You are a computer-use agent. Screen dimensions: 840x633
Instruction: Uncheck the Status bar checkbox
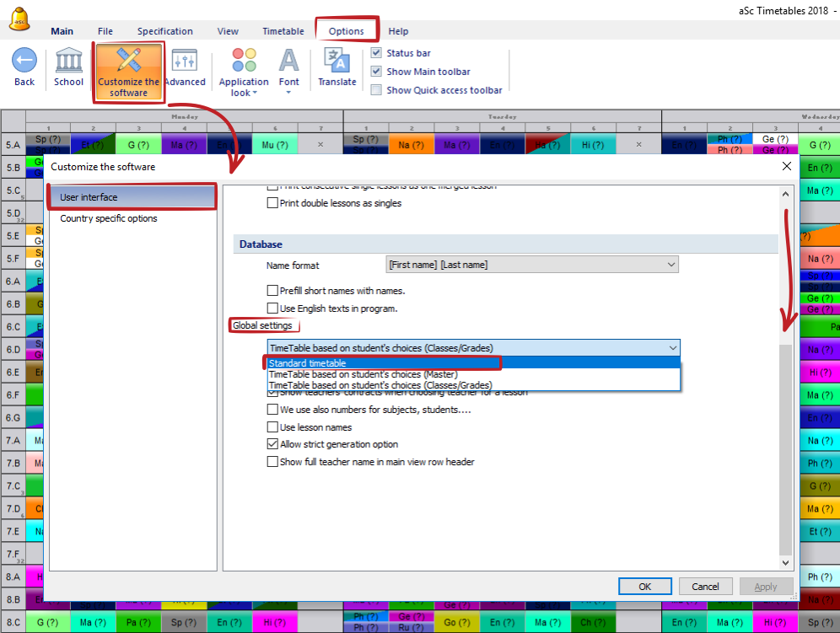click(377, 53)
